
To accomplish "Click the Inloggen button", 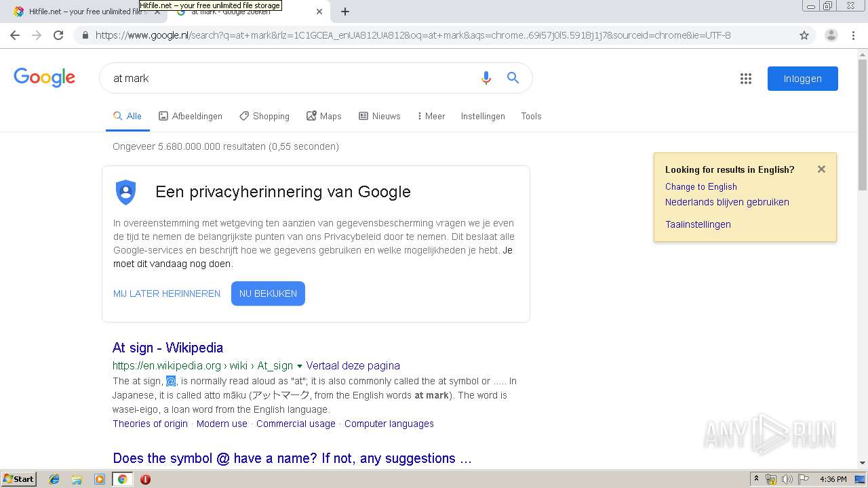I will click(803, 79).
